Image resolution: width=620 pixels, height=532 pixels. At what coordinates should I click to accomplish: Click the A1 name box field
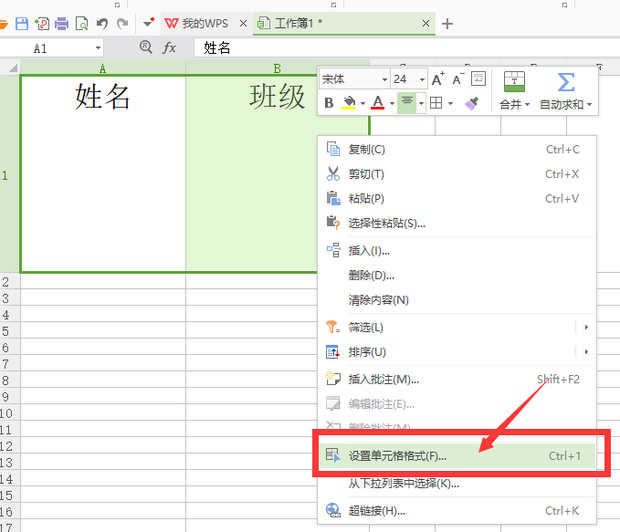click(x=47, y=48)
